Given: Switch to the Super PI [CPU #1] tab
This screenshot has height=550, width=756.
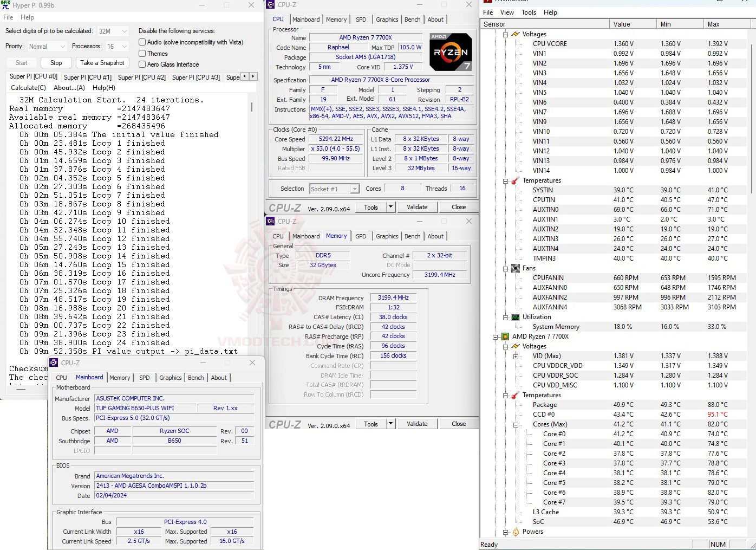Looking at the screenshot, I should [88, 77].
